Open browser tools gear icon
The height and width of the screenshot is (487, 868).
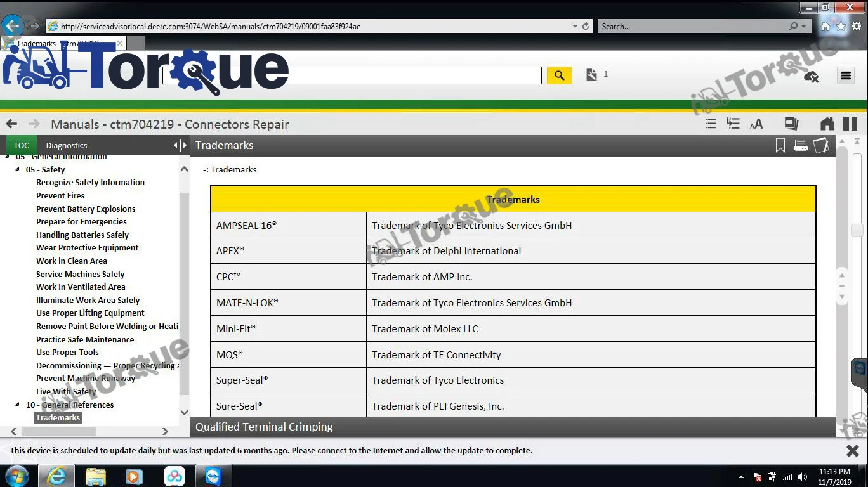pyautogui.click(x=856, y=27)
